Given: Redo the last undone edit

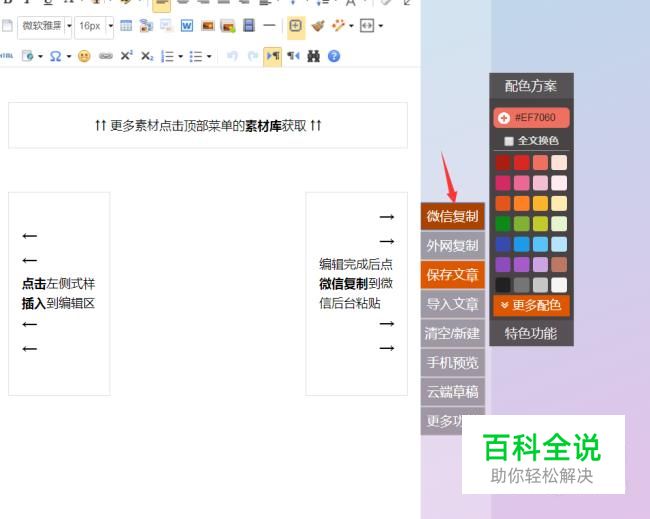Looking at the screenshot, I should (x=252, y=56).
